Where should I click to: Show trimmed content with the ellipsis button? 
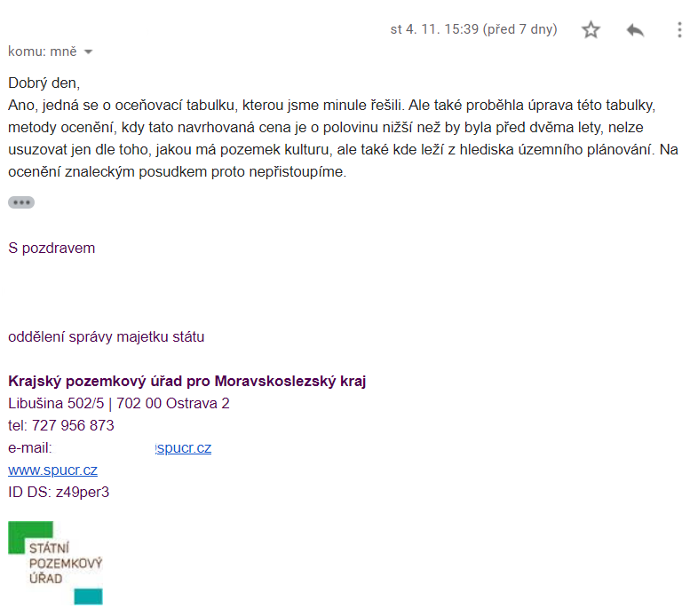tap(21, 202)
